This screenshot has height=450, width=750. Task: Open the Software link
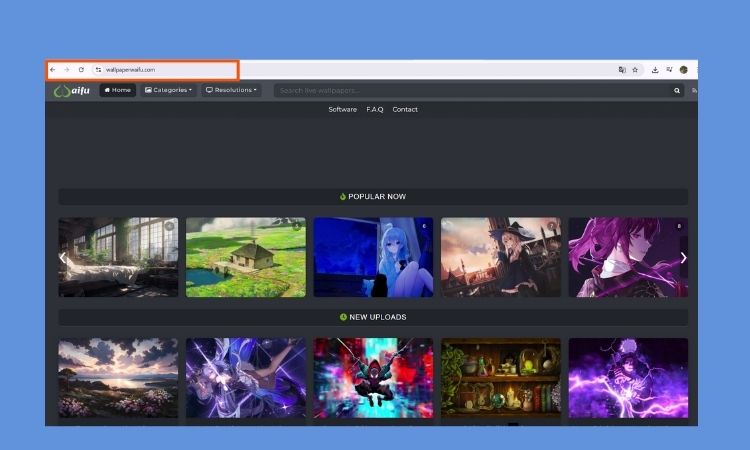pos(342,110)
